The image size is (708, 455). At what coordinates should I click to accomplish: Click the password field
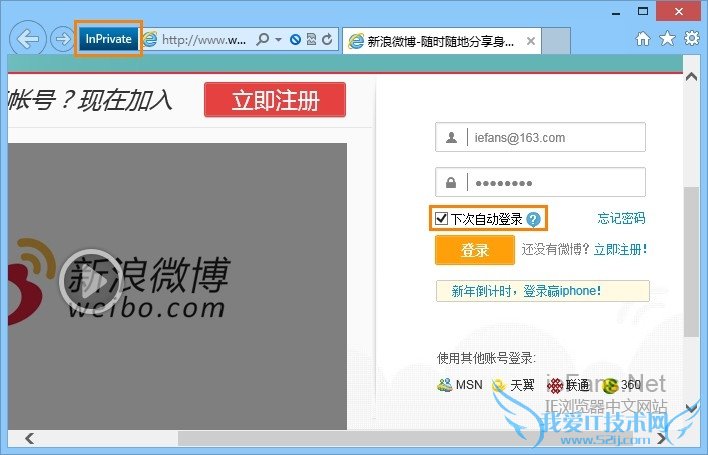540,182
